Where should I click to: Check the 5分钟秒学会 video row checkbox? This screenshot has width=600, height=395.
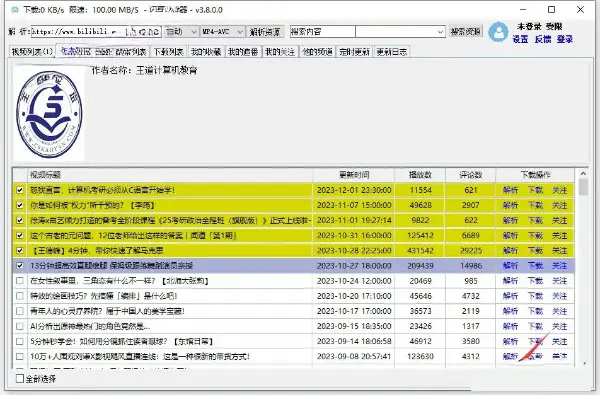tap(20, 341)
